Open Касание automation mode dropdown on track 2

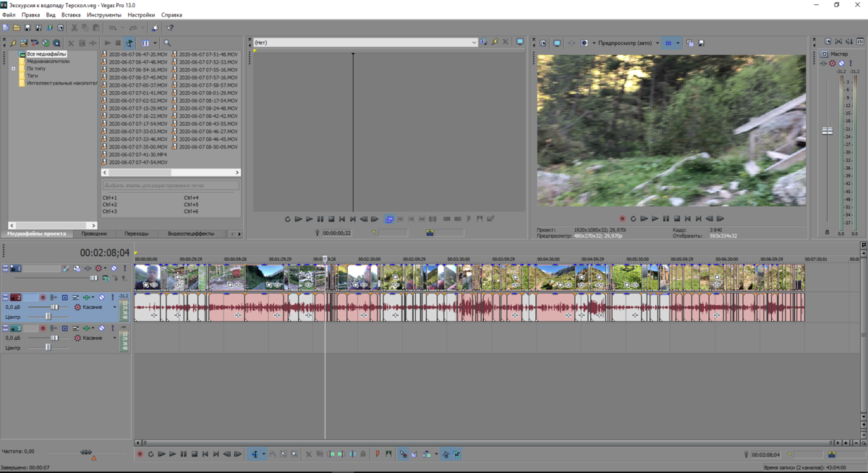114,307
